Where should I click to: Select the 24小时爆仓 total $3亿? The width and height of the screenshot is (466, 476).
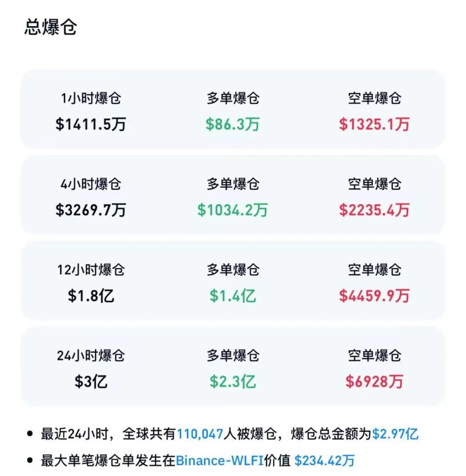coord(91,382)
